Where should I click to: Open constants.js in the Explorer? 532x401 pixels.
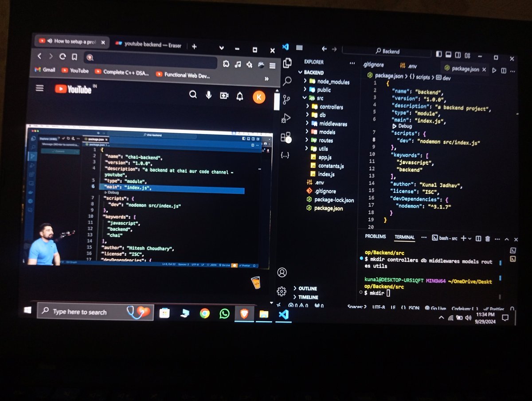click(327, 166)
